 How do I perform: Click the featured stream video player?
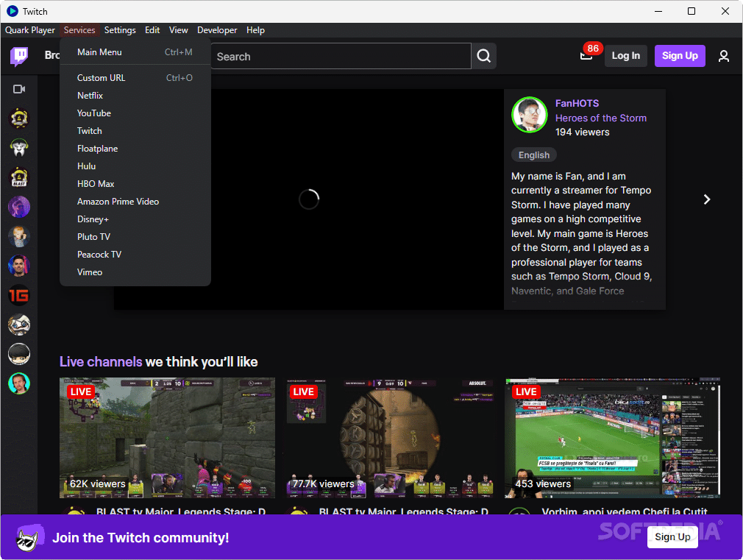(309, 199)
